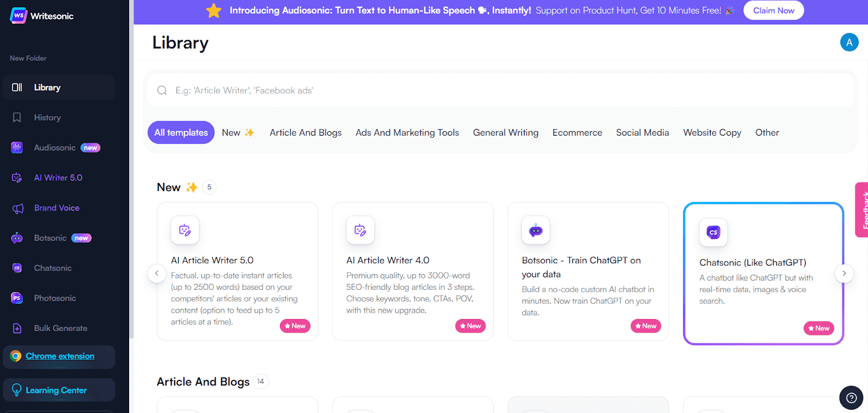Viewport: 868px width, 413px height.
Task: Open Audiosonic in the sidebar
Action: pos(55,148)
